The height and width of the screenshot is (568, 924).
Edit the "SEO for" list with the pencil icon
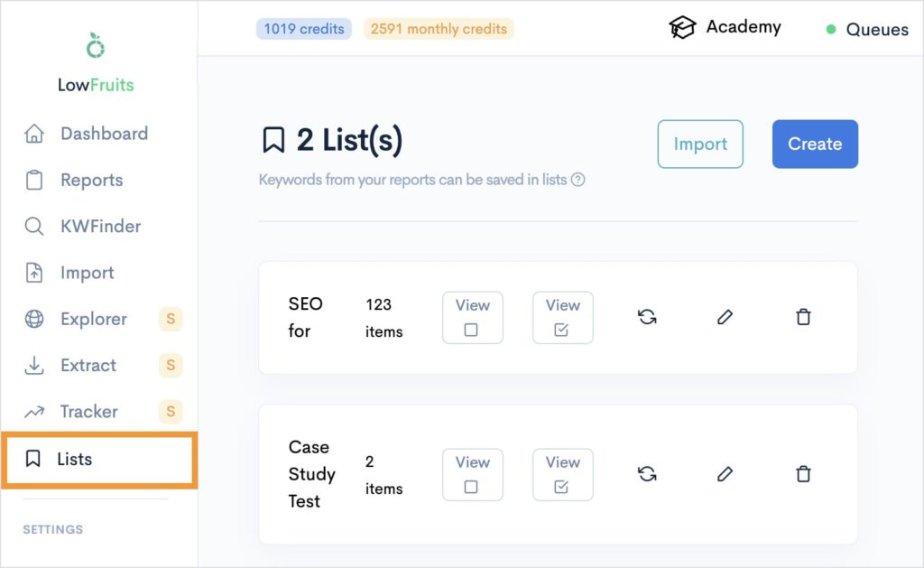(x=725, y=317)
